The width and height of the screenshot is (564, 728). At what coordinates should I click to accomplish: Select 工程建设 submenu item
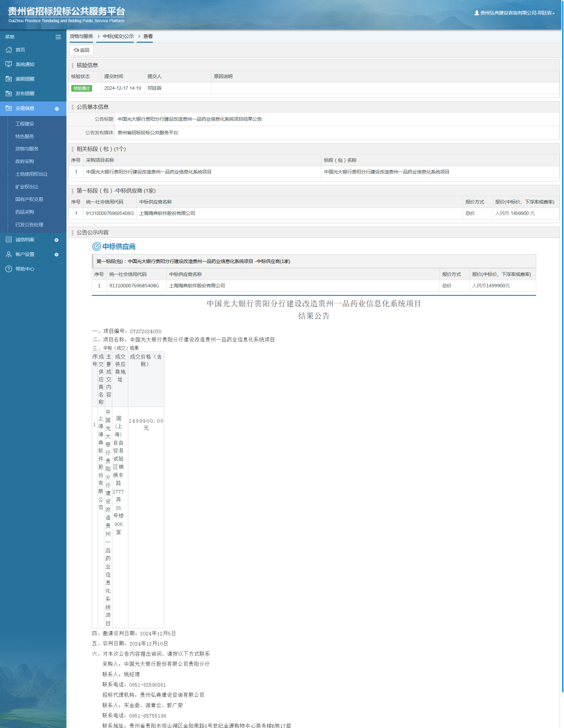24,124
